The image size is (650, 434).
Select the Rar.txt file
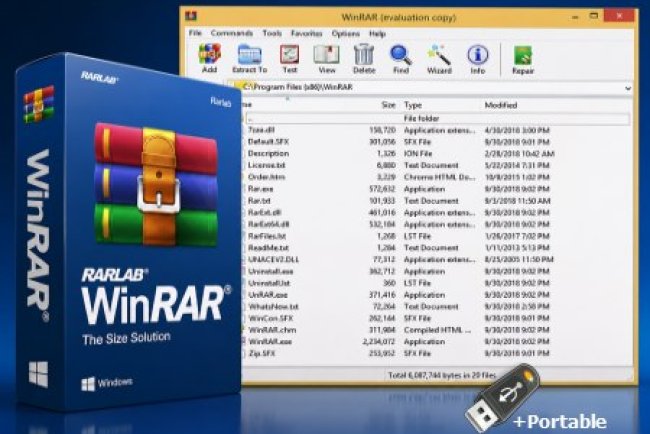pos(259,201)
